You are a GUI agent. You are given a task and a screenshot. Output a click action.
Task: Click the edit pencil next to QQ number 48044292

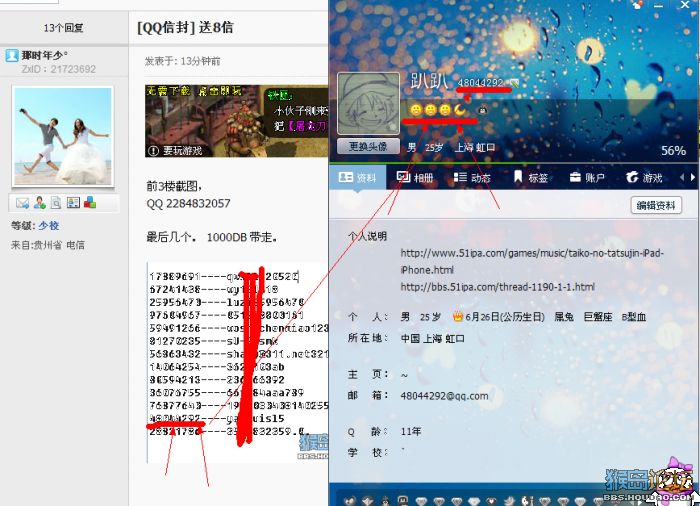point(515,83)
